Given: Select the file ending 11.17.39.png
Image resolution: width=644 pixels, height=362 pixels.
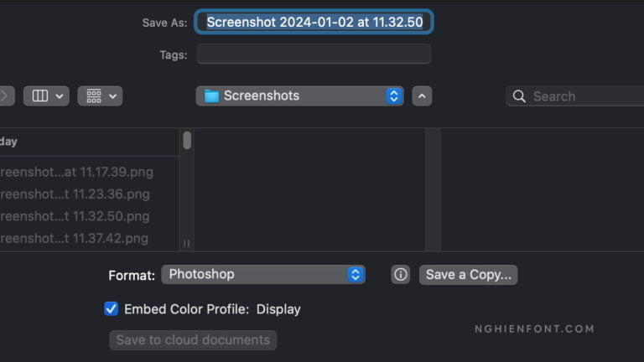Looking at the screenshot, I should tap(75, 172).
